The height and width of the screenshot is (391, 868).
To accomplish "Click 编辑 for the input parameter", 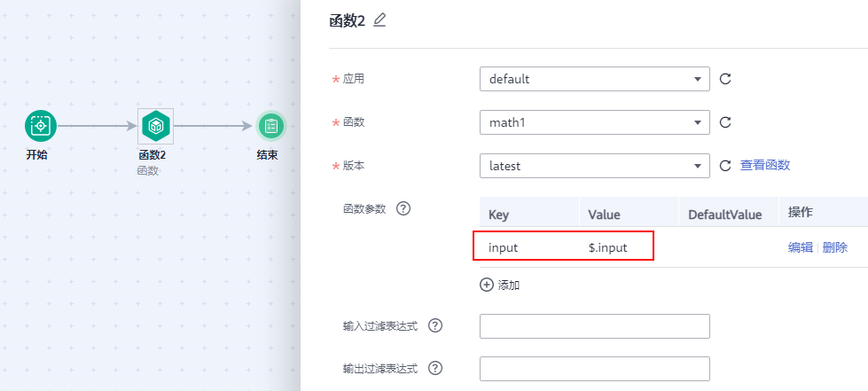I will pyautogui.click(x=801, y=248).
